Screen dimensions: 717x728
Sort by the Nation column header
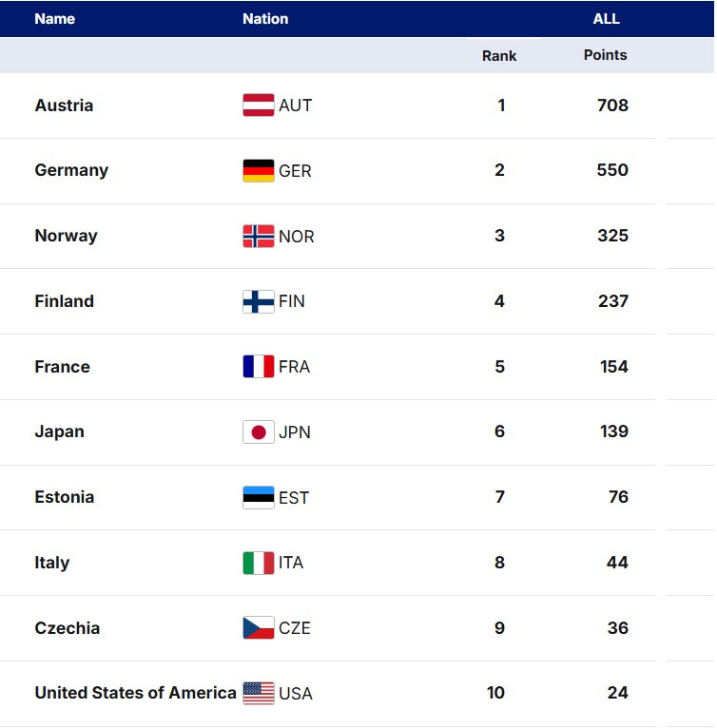click(x=265, y=19)
